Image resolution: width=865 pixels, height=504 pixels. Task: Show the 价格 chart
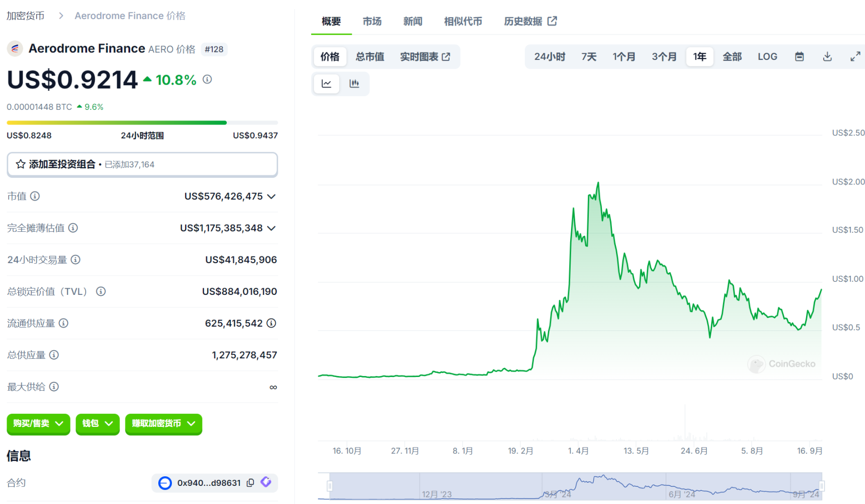click(330, 56)
